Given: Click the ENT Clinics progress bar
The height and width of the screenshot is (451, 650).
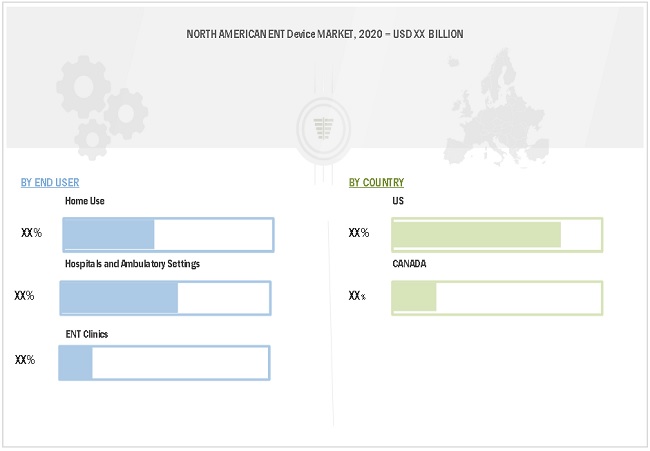Looking at the screenshot, I should click(164, 362).
